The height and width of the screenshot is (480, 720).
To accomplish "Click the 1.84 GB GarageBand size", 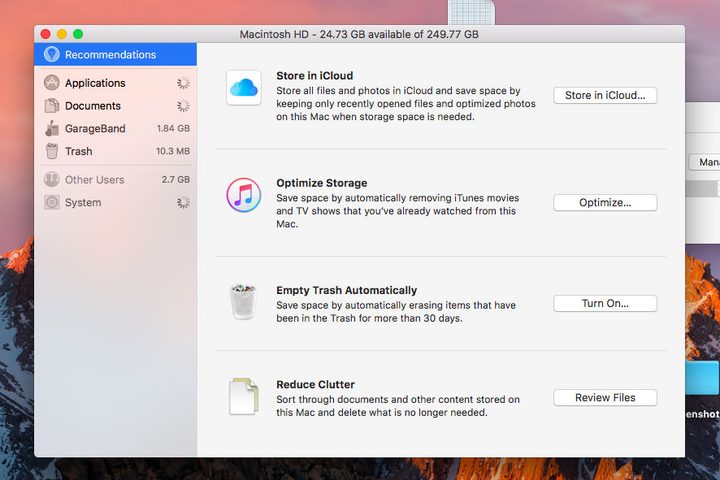I will 173,128.
